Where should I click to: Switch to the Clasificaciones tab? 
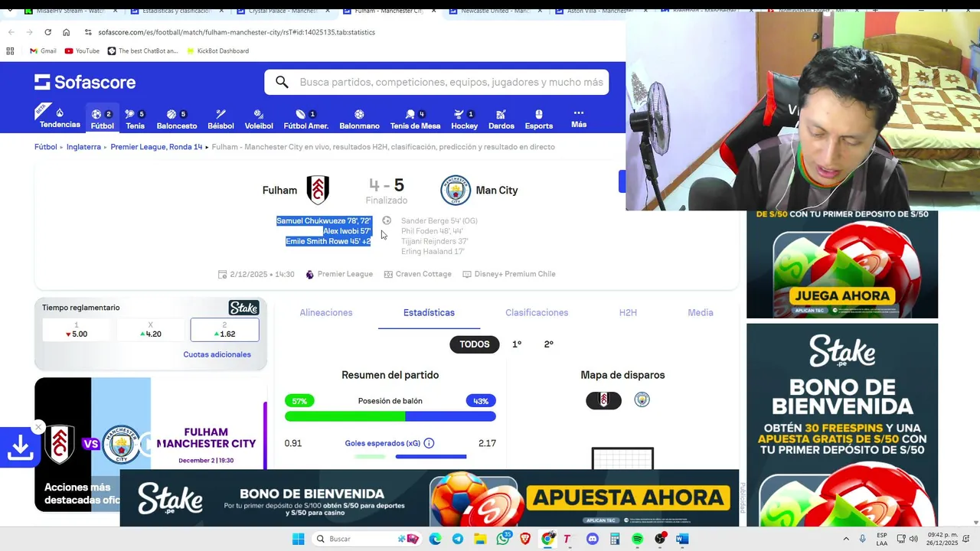click(537, 312)
